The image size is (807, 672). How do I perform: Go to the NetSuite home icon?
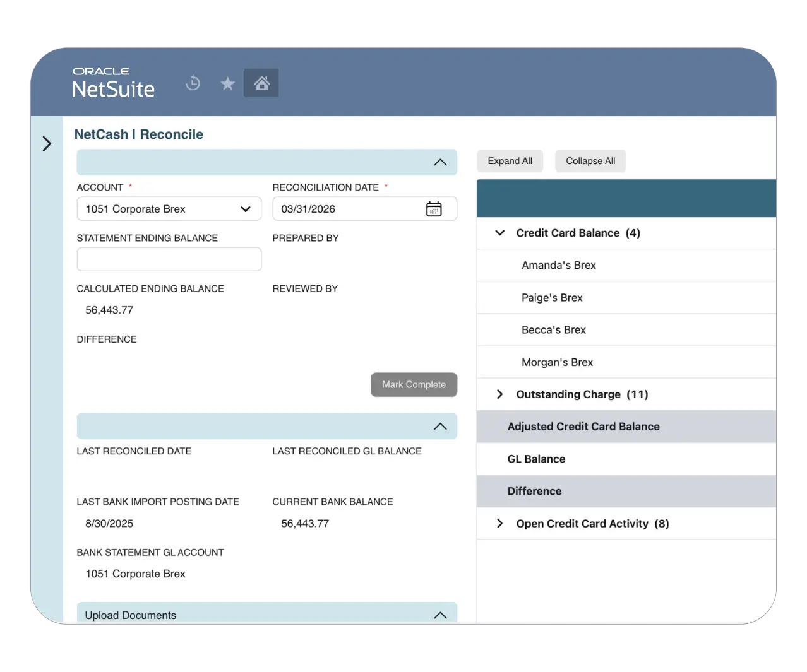(261, 83)
